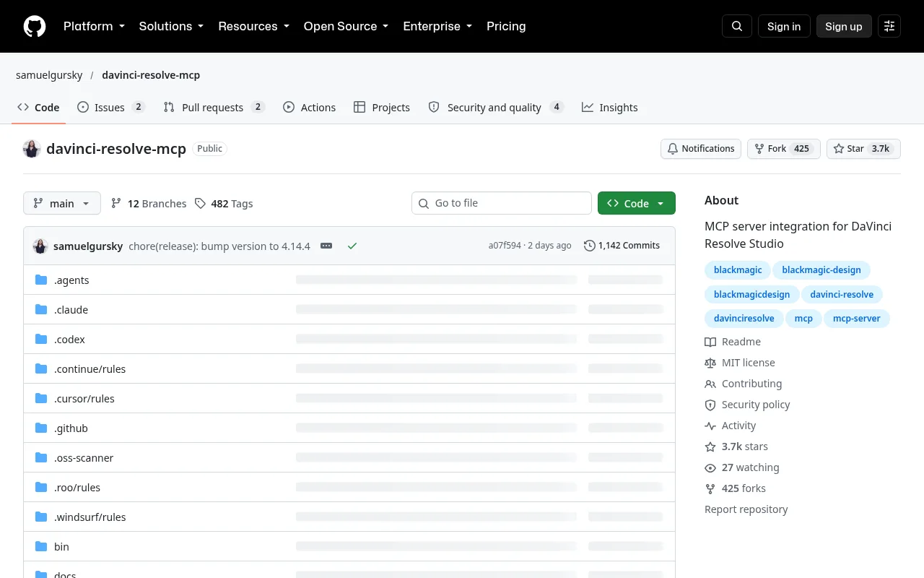Switch to the Actions tab
This screenshot has height=578, width=924.
310,107
